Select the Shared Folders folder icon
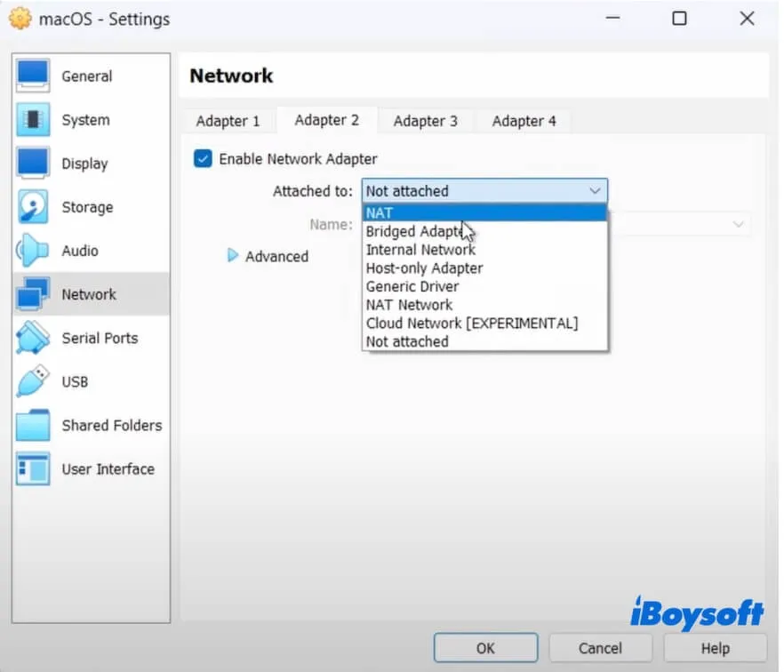 click(x=33, y=425)
